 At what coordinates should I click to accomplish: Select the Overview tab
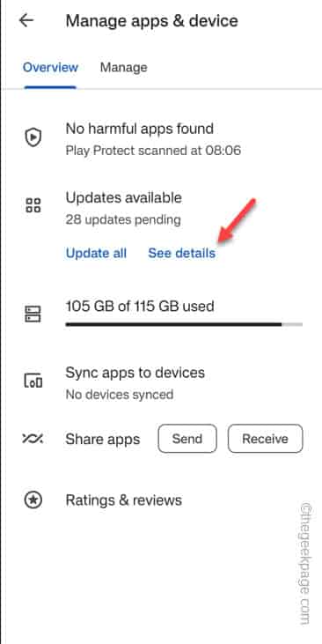(50, 67)
